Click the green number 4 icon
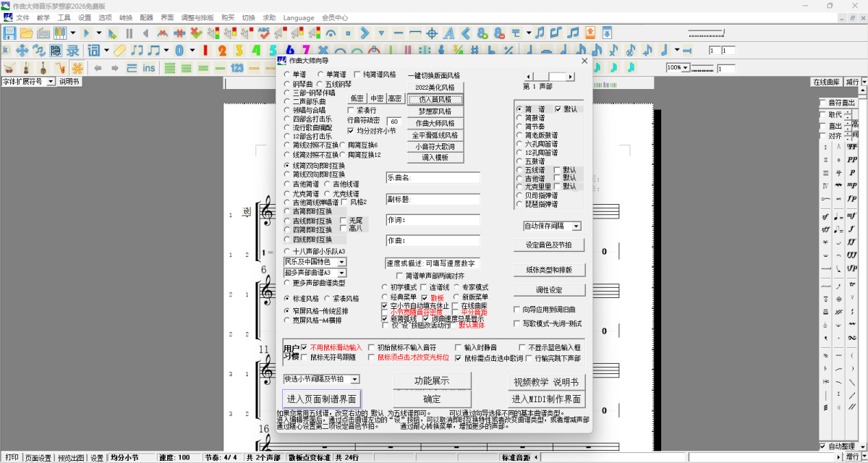 (256, 51)
